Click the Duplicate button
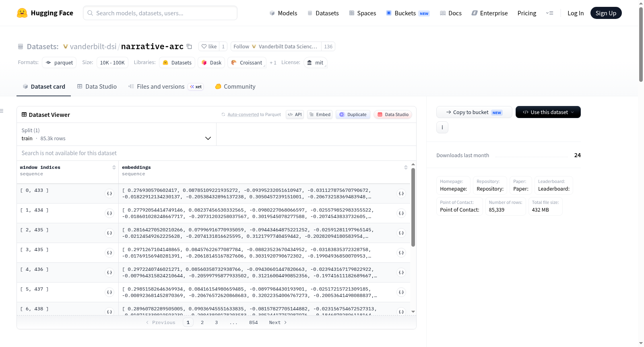The width and height of the screenshot is (644, 347). pyautogui.click(x=353, y=114)
